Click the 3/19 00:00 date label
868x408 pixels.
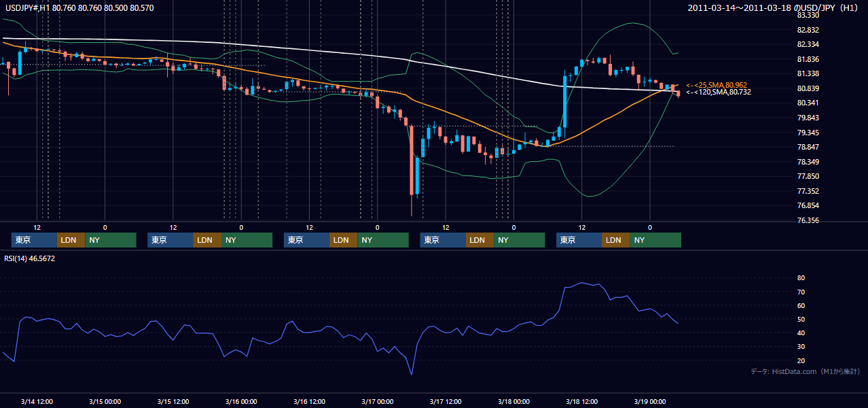click(x=649, y=401)
